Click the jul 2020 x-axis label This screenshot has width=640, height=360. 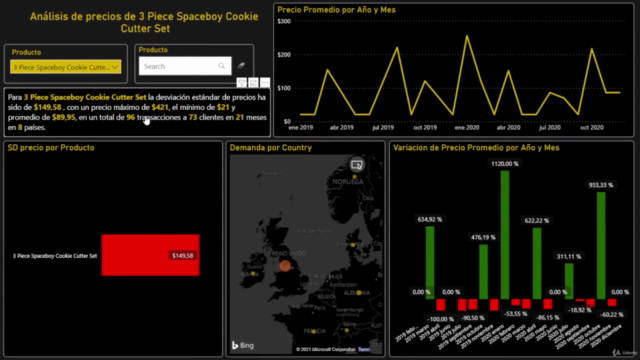tap(550, 127)
